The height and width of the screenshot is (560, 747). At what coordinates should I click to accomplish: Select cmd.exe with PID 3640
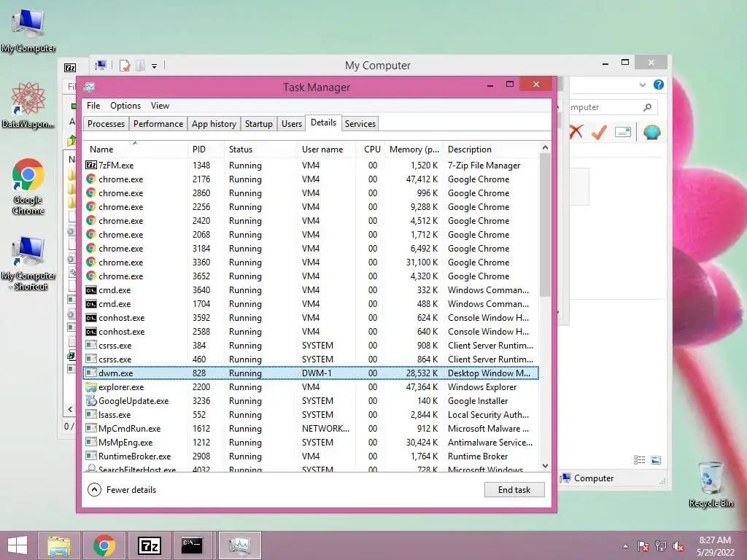pos(311,290)
